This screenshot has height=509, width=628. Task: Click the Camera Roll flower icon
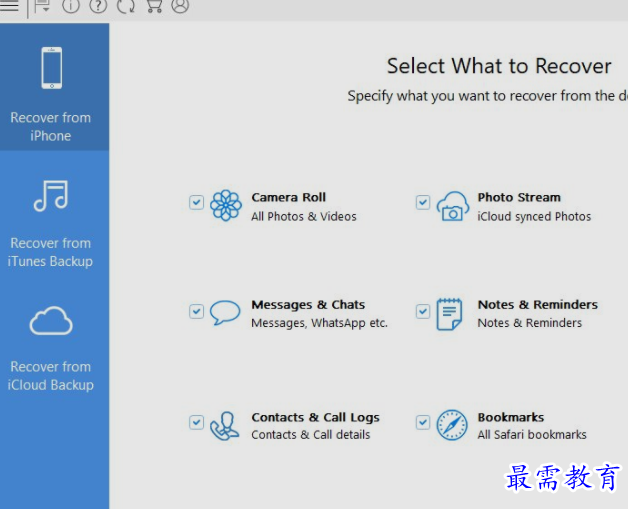coord(226,205)
